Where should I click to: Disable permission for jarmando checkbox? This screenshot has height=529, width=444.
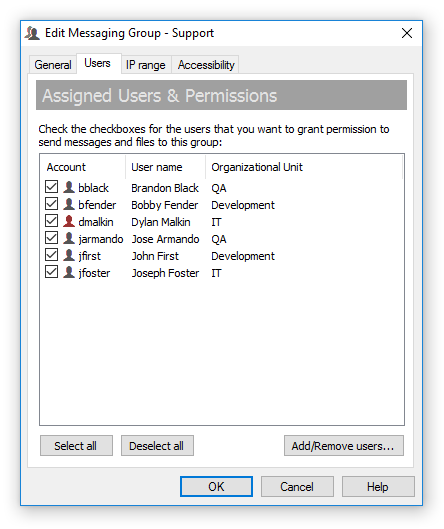(x=51, y=238)
